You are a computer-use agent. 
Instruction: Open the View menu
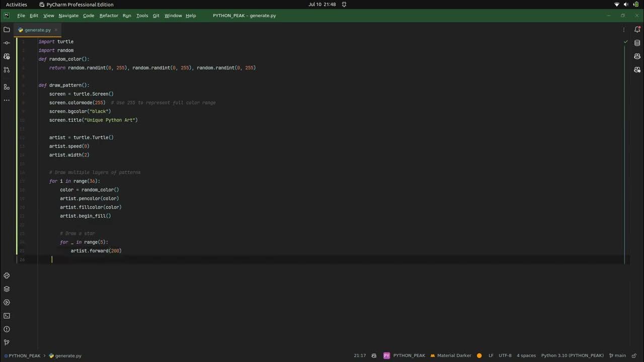pyautogui.click(x=48, y=16)
